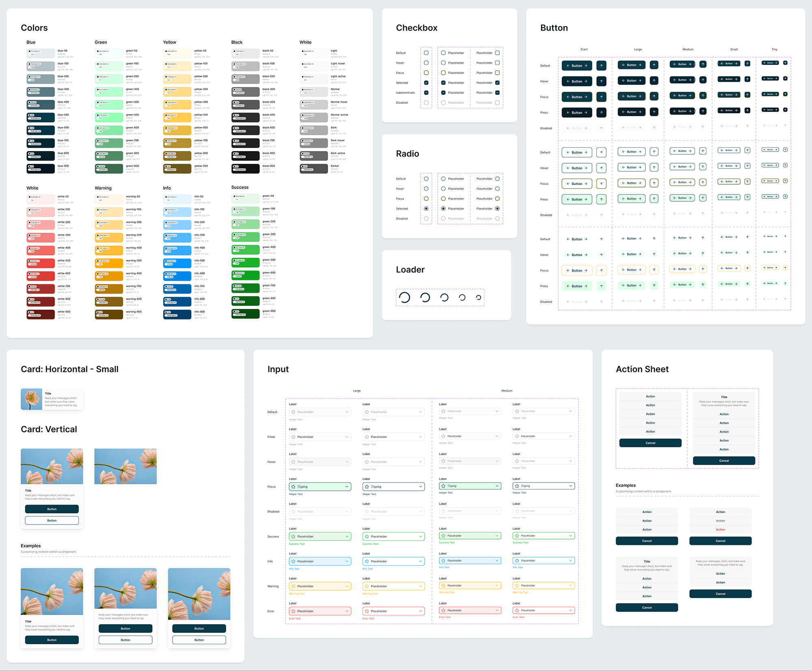Click the outlined up-arrow button in the Medium Hover row
812x671 pixels.
[x=703, y=166]
